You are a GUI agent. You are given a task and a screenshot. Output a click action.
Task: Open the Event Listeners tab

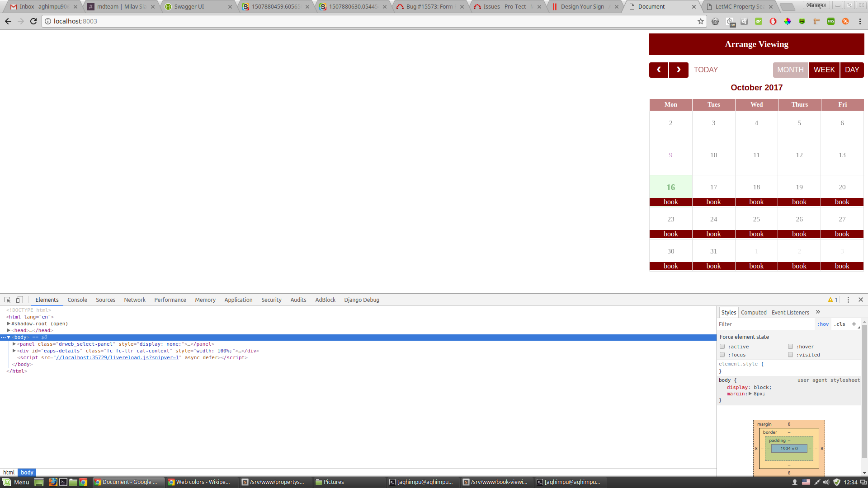pos(790,312)
